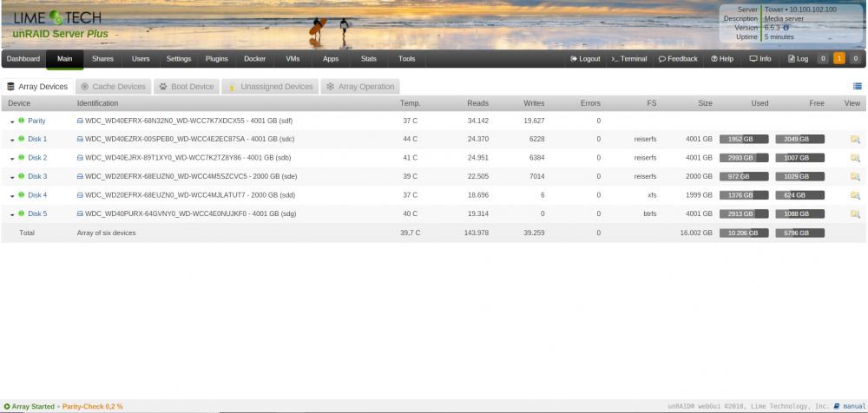Expand the Disk 2 device dropdown arrow

coord(12,158)
